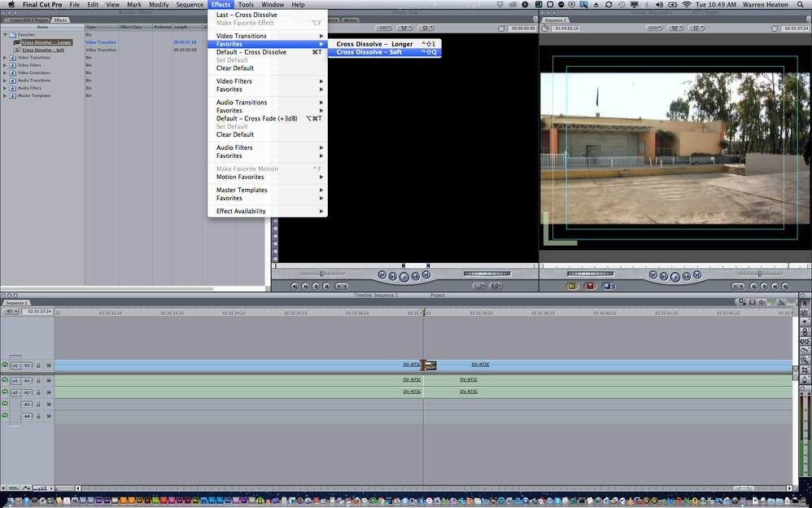Select the Track Select forward arrow tool
Viewport: 812px width, 508px height.
pos(805,322)
